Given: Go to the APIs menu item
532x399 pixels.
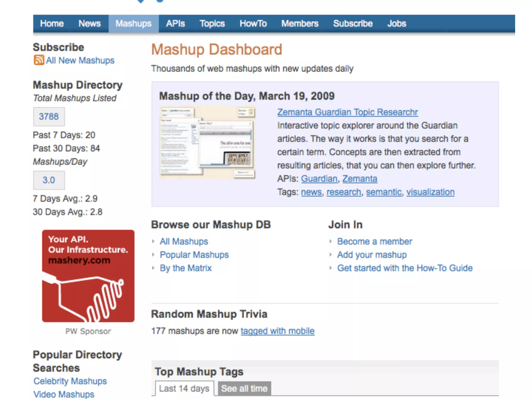Looking at the screenshot, I should click(x=175, y=24).
